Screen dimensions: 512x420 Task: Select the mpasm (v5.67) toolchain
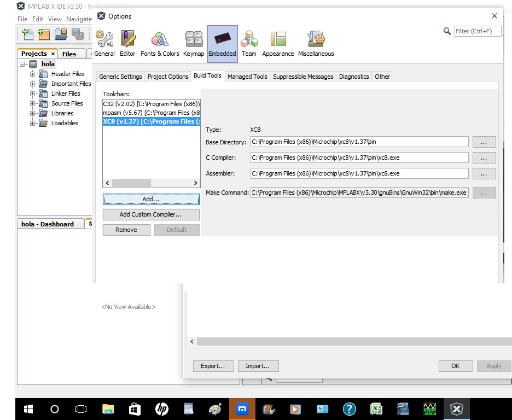152,113
